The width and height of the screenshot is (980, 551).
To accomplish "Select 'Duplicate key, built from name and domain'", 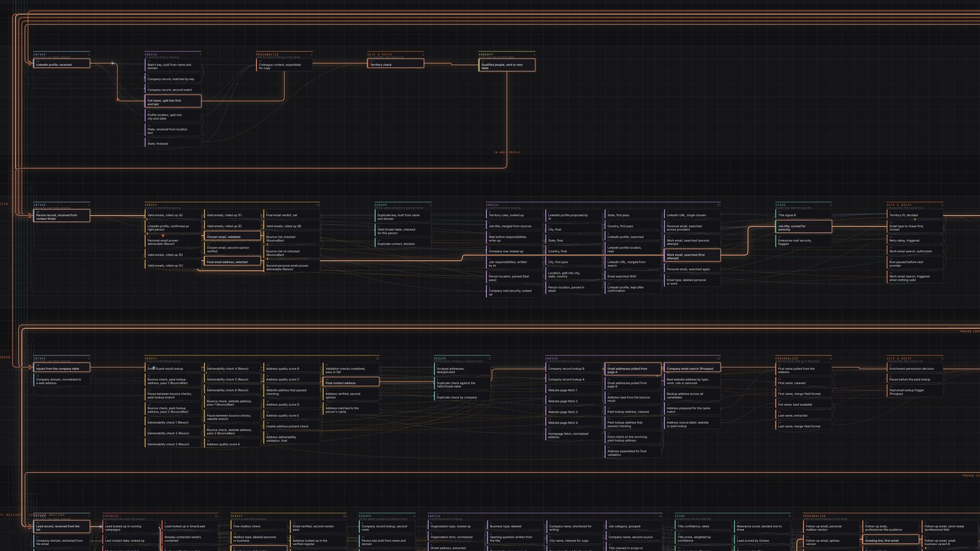I will pyautogui.click(x=404, y=216).
